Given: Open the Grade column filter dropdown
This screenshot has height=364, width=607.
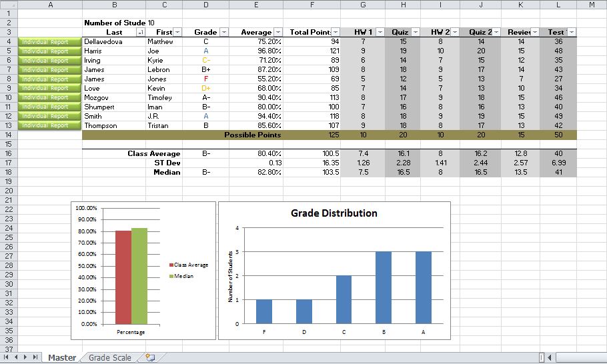Looking at the screenshot, I should pos(223,32).
